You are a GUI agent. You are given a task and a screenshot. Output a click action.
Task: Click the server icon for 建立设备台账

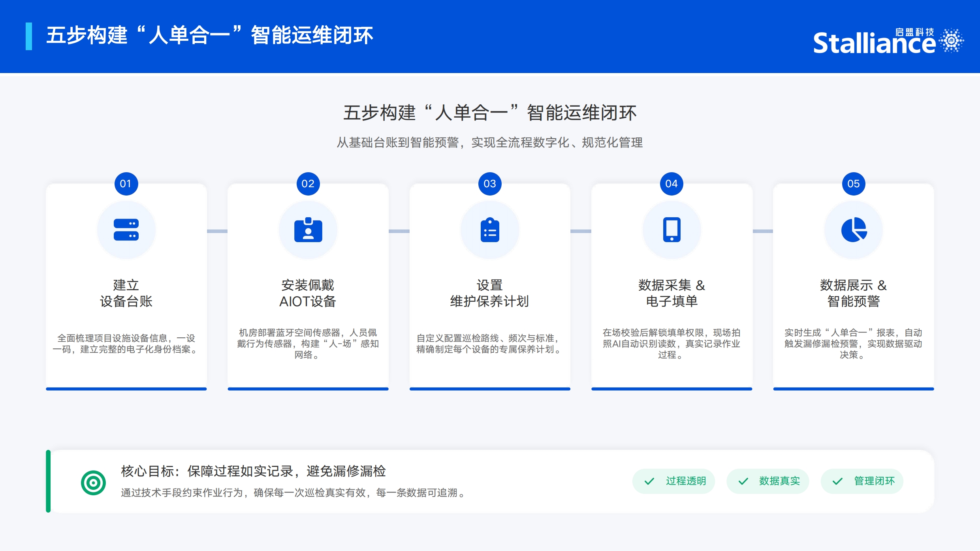pos(126,229)
